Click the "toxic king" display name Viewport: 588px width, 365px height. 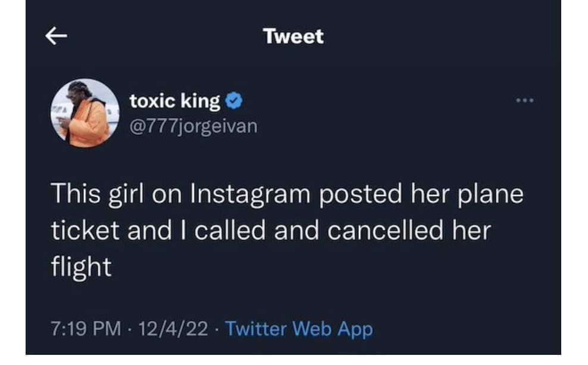point(175,102)
